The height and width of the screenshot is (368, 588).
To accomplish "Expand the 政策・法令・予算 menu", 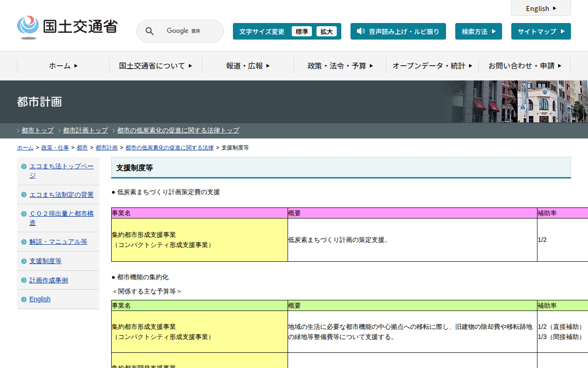I will tap(340, 66).
